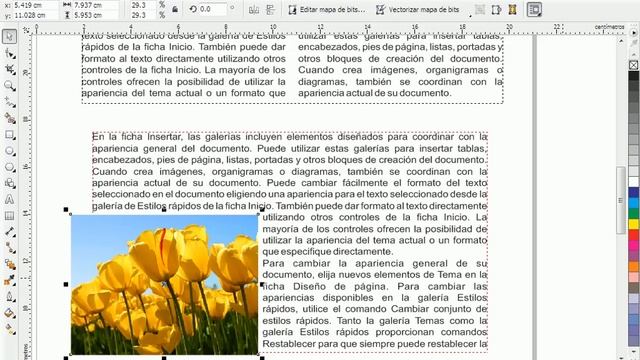Choose the no-color X swatch
Viewport: 640px width, 360px height.
tap(633, 65)
